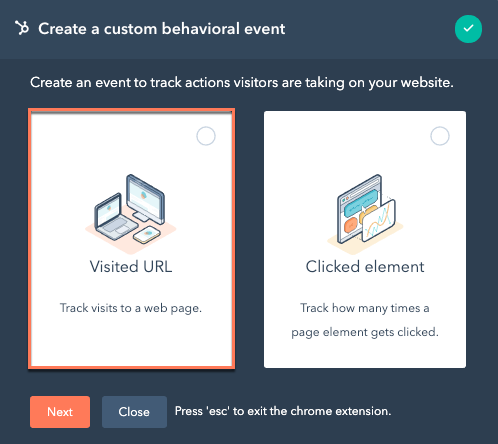Click 'Create an event to track actions' instruction text

(x=242, y=82)
